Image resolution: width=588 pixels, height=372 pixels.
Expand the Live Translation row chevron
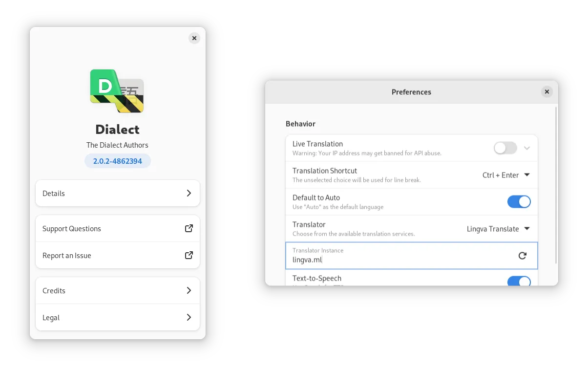(x=527, y=148)
